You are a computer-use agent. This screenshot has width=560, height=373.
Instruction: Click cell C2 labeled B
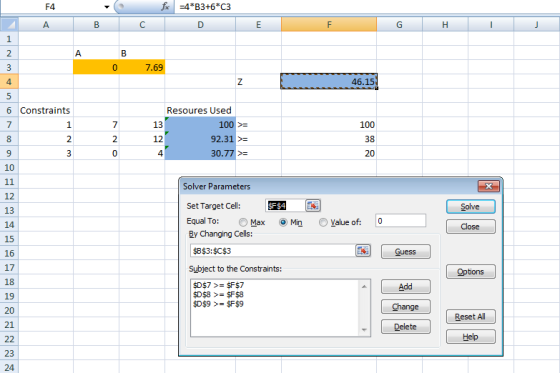142,53
